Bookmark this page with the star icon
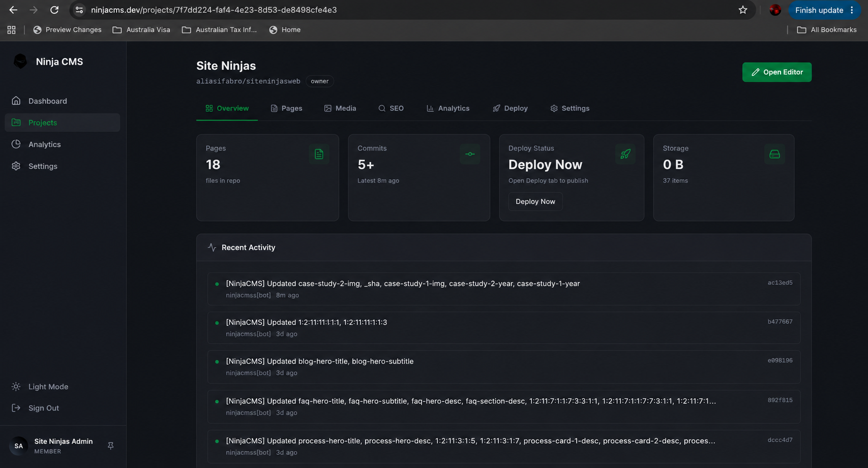The width and height of the screenshot is (868, 468). click(x=743, y=10)
